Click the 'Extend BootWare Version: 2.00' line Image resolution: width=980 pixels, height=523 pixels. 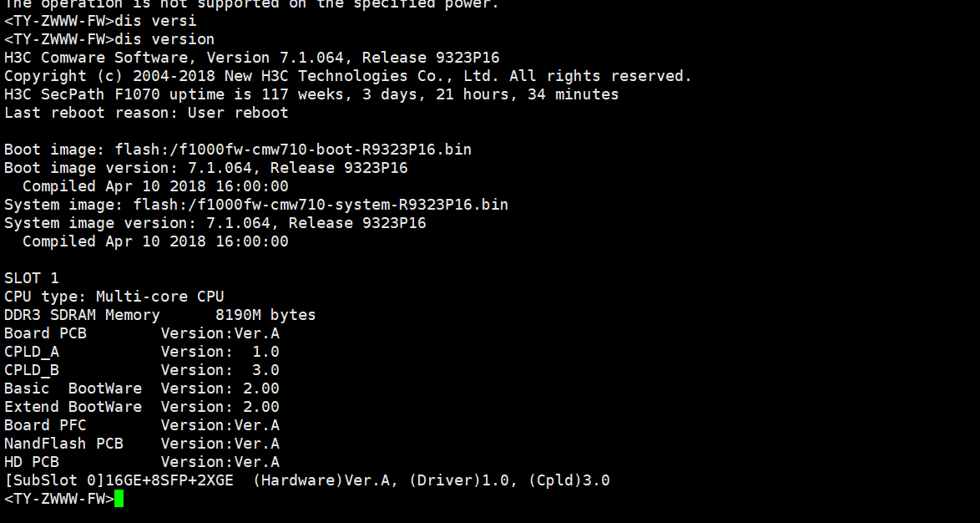click(x=142, y=407)
